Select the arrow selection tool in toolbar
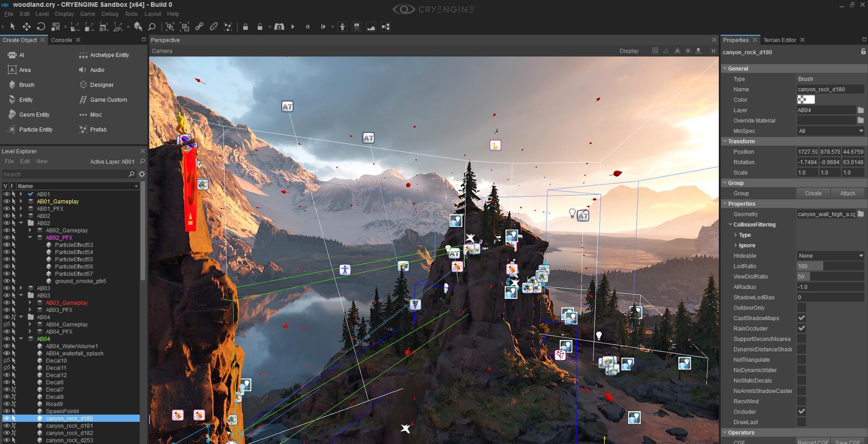This screenshot has width=868, height=444. (13, 27)
